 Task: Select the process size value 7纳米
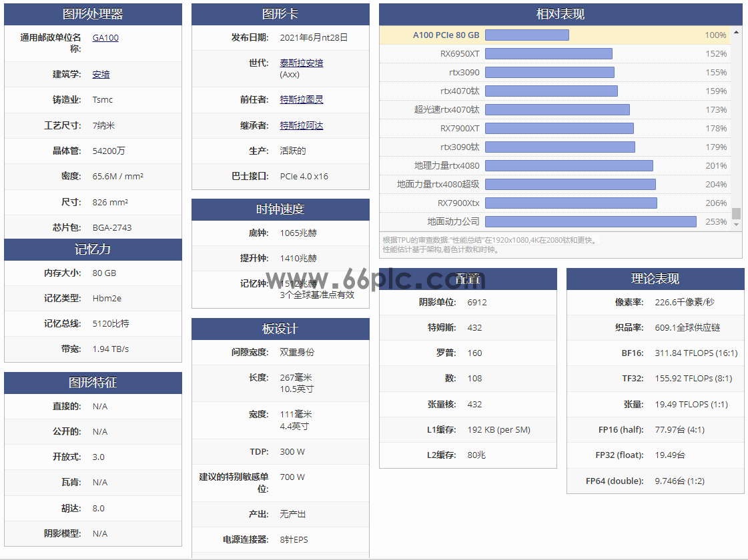point(103,125)
